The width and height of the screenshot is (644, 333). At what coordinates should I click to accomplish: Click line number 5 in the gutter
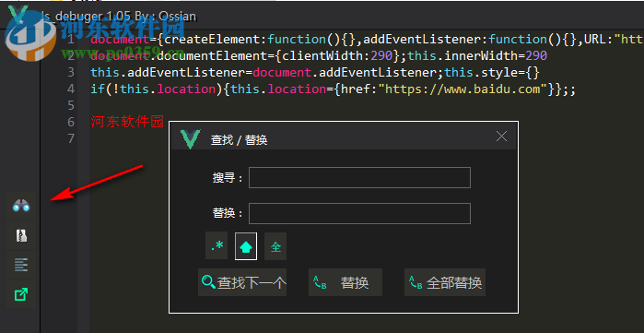pyautogui.click(x=71, y=105)
